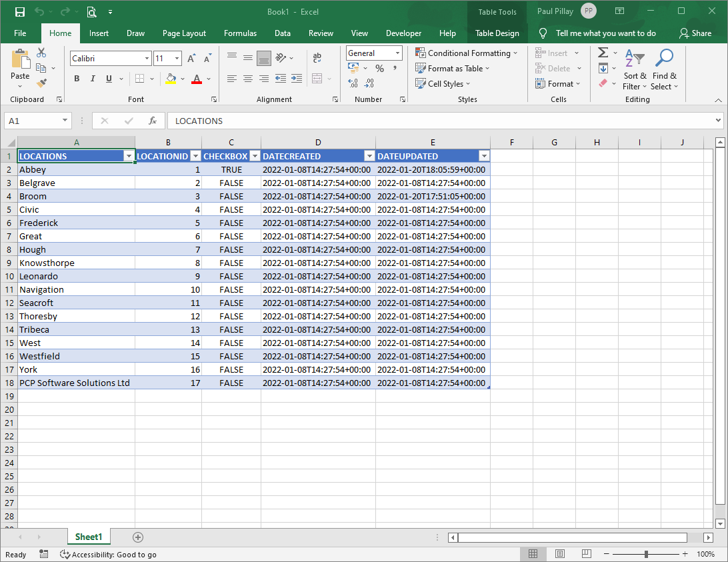Click the Insert Function fx icon
This screenshot has height=562, width=728.
[152, 121]
